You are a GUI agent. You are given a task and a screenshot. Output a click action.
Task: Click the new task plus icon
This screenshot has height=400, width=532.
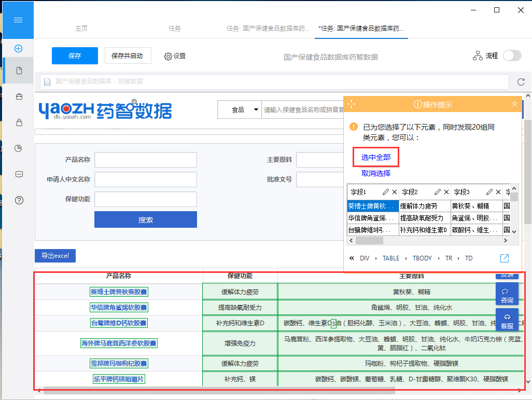pyautogui.click(x=18, y=49)
